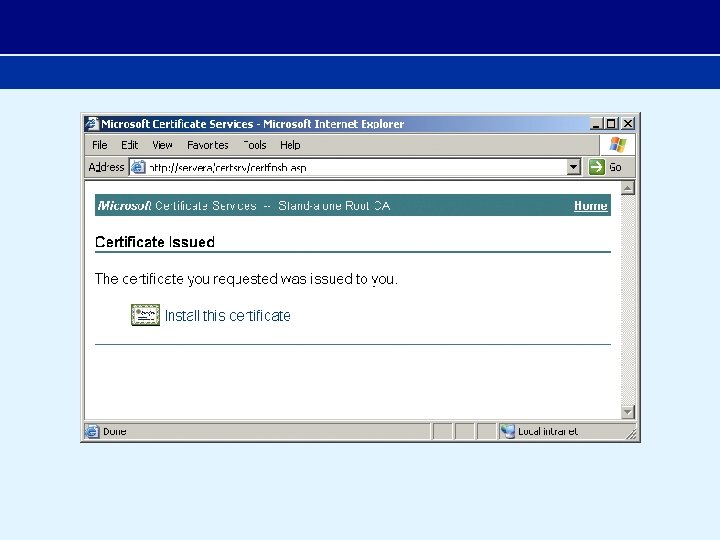Maximize the Internet Explorer window

(611, 124)
